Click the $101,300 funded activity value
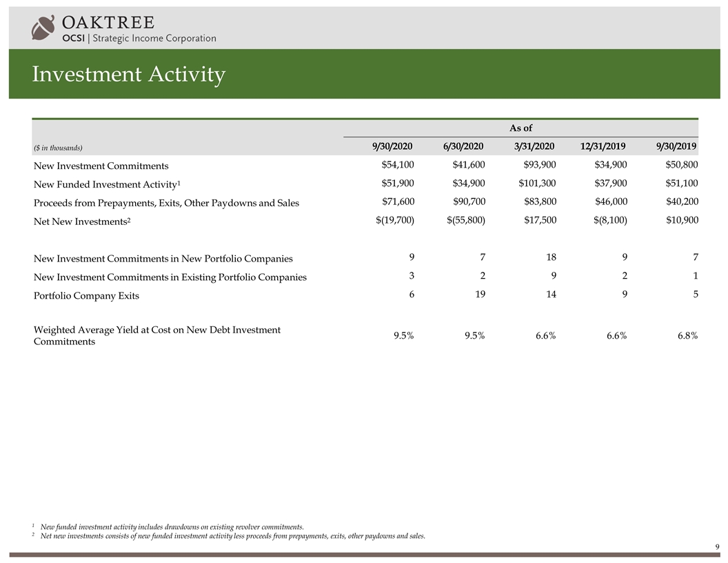This screenshot has width=728, height=563. tap(537, 184)
